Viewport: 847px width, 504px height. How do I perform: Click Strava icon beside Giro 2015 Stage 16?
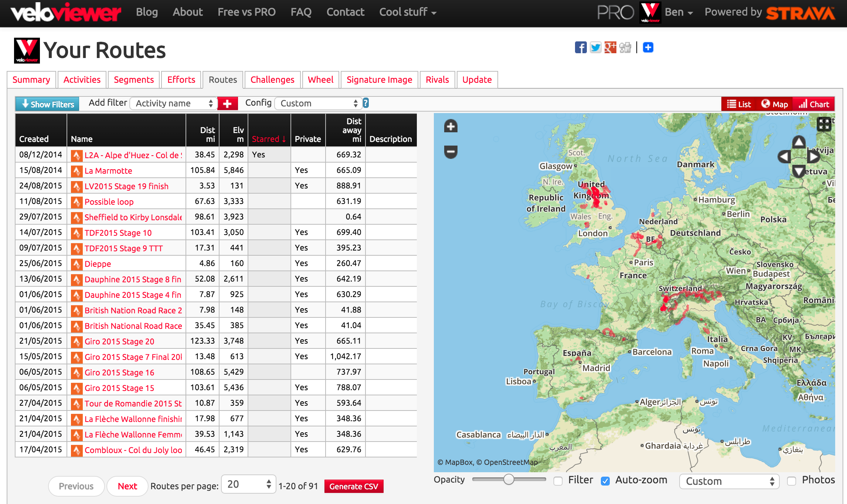click(76, 372)
